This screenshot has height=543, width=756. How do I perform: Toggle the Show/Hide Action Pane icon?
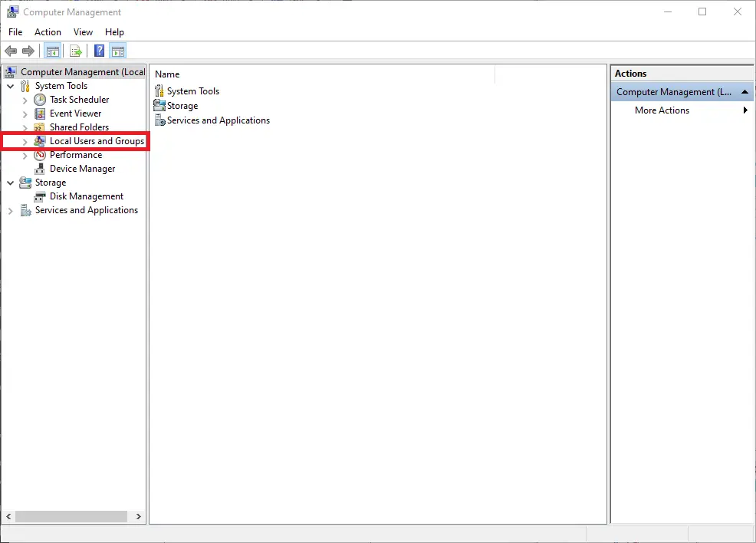pyautogui.click(x=117, y=51)
